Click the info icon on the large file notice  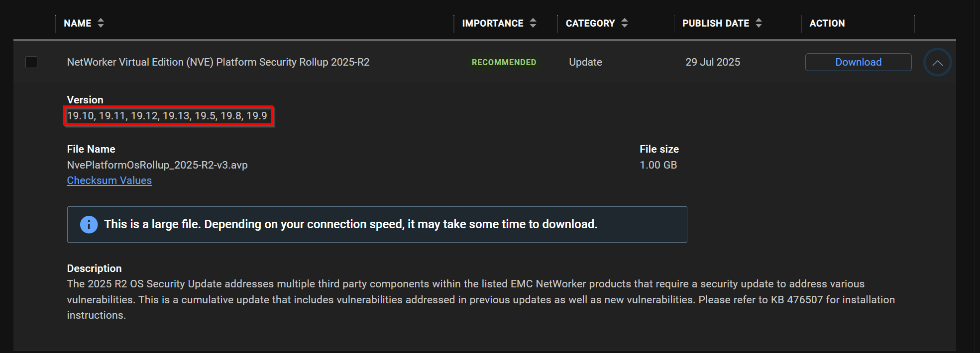89,224
